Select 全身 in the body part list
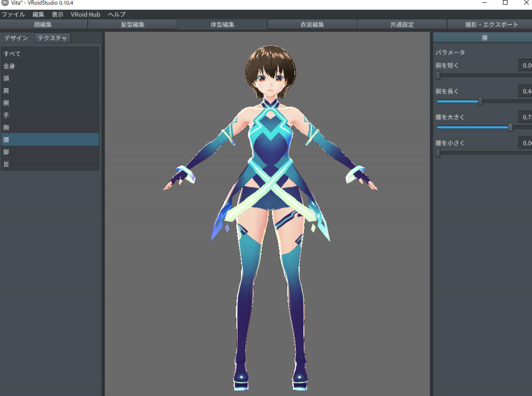 9,66
